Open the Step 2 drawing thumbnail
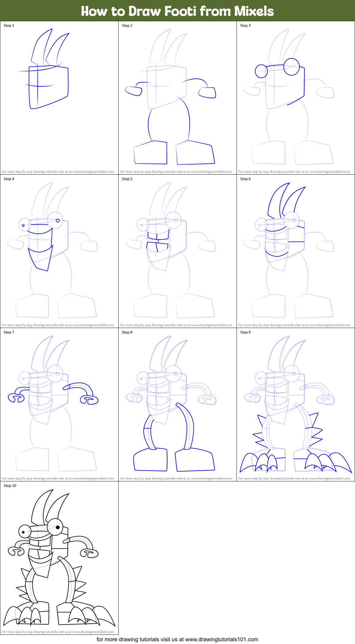The height and width of the screenshot is (644, 355). [x=177, y=98]
